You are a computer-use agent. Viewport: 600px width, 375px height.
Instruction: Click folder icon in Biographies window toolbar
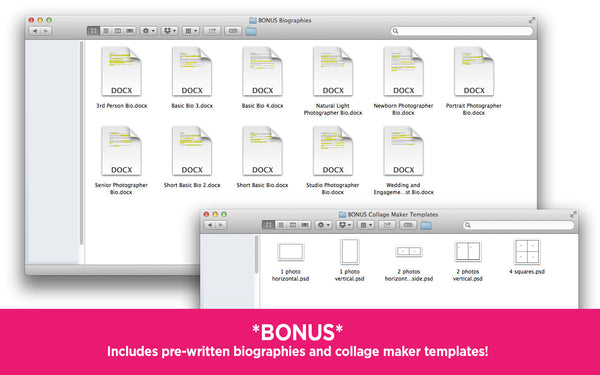(x=251, y=31)
